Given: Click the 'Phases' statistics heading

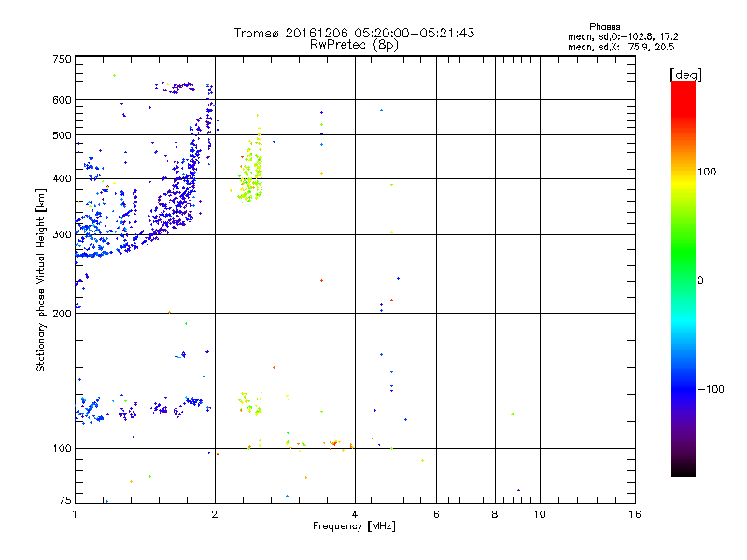Looking at the screenshot, I should pyautogui.click(x=604, y=27).
